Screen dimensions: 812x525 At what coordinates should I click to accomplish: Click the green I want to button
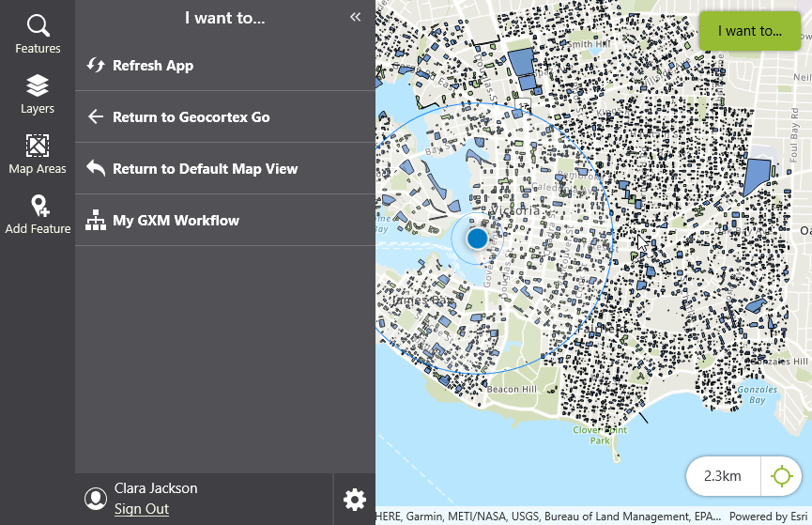(x=750, y=31)
